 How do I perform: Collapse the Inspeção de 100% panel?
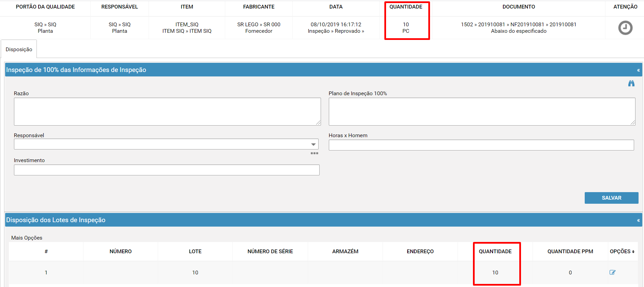[x=638, y=70]
